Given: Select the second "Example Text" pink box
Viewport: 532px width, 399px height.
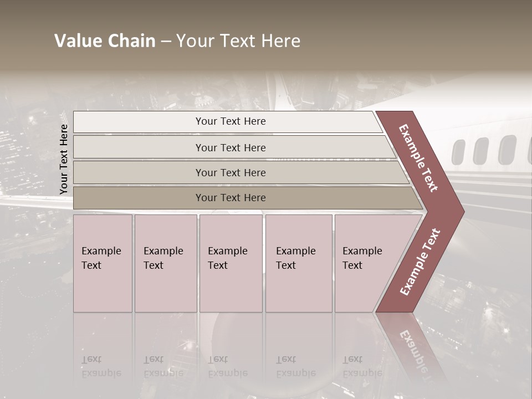Looking at the screenshot, I should click(x=166, y=263).
